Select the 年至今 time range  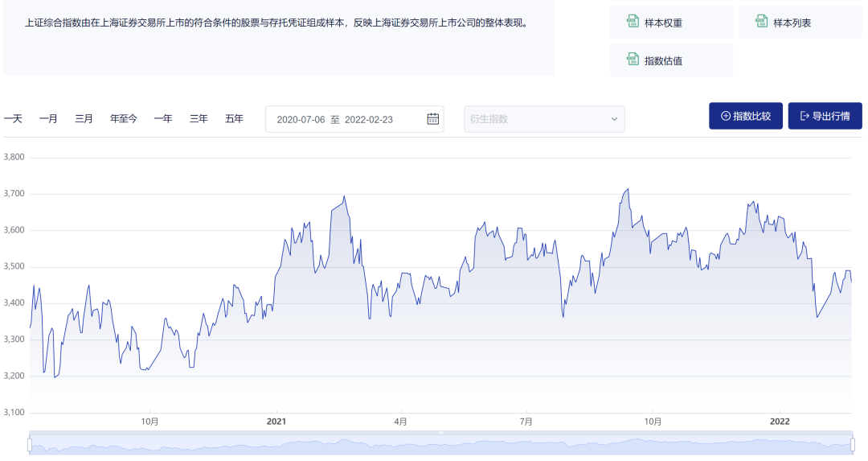(x=124, y=118)
